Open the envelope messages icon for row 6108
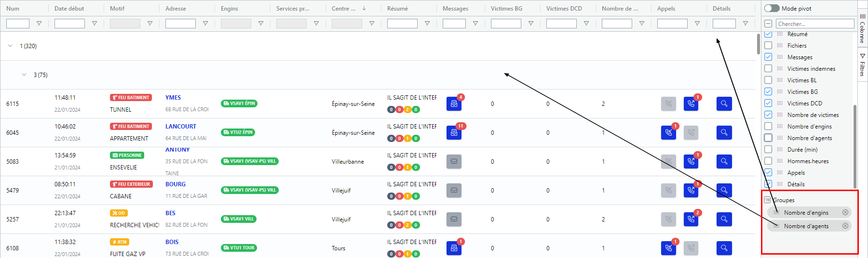Viewport: 868px width, 258px height. click(x=454, y=248)
